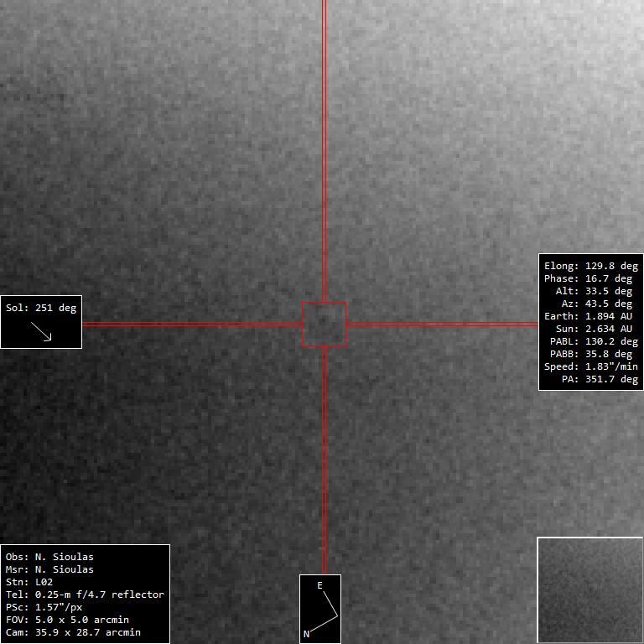
Task: Click the 'PA: 351.7 deg' value
Action: [x=600, y=379]
